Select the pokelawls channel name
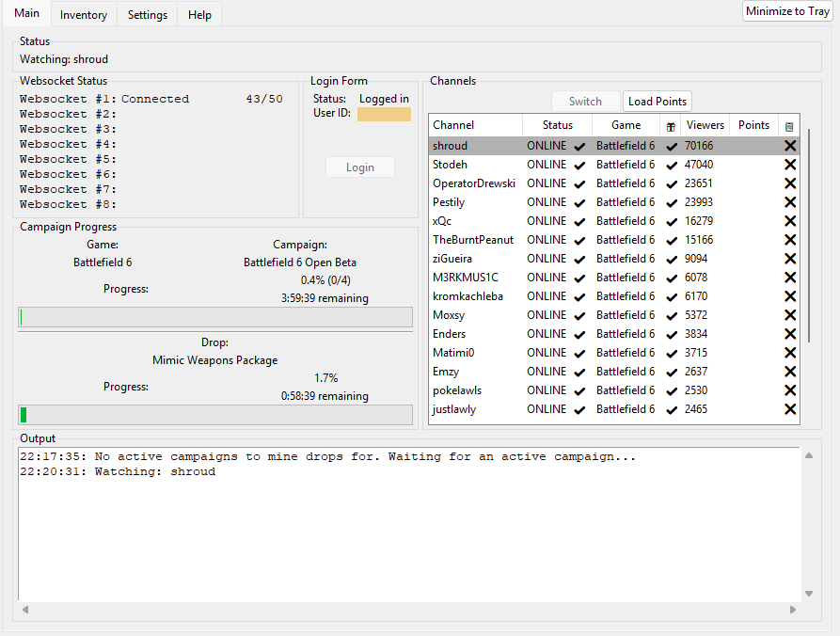 coord(457,390)
